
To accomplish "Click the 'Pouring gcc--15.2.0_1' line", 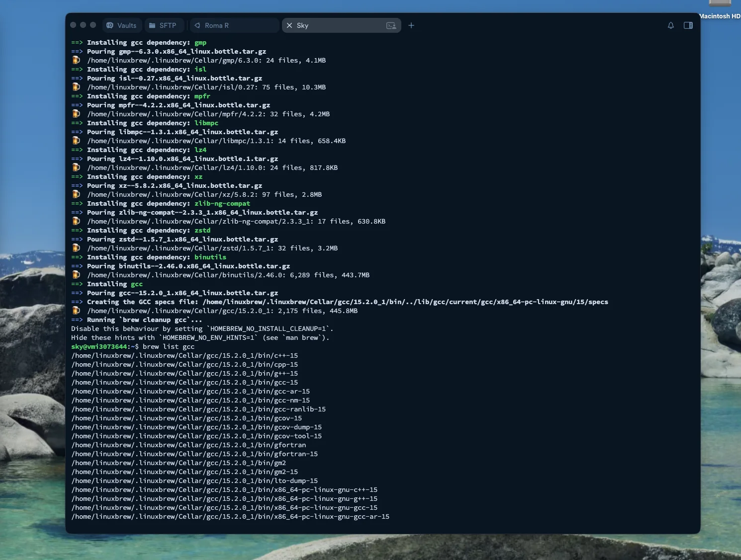I will click(x=175, y=293).
